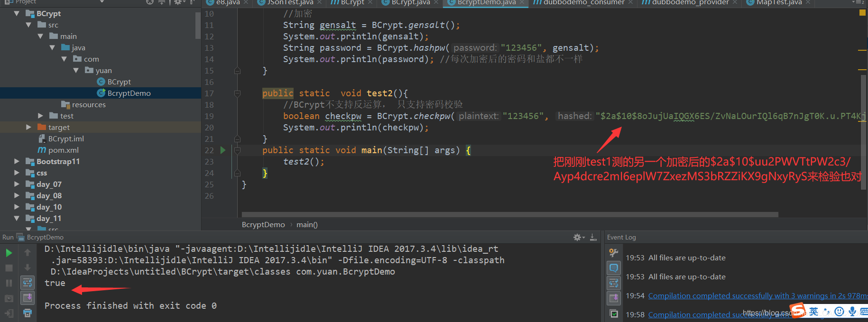Expand the target folder node
The image size is (868, 322).
coord(28,127)
